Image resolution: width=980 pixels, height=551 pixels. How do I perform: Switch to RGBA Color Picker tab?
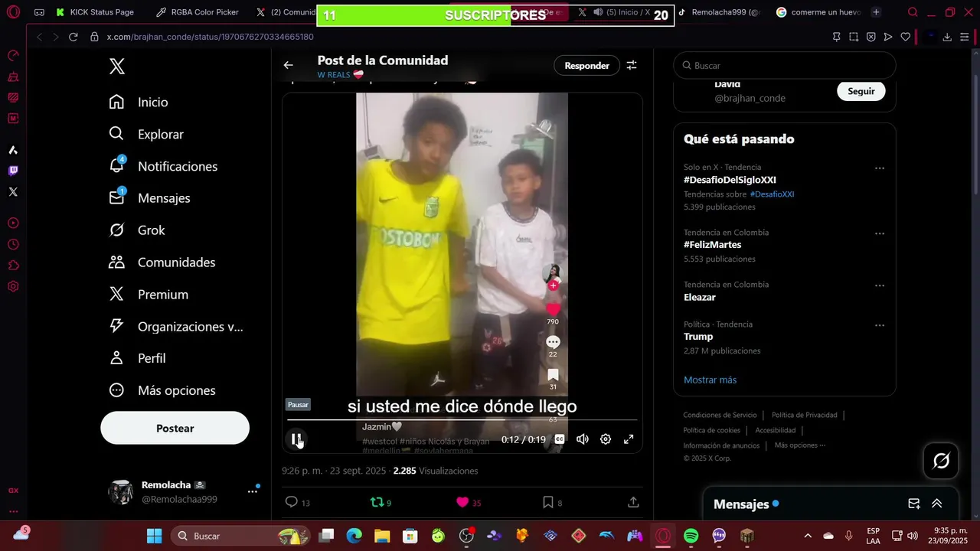(x=197, y=12)
